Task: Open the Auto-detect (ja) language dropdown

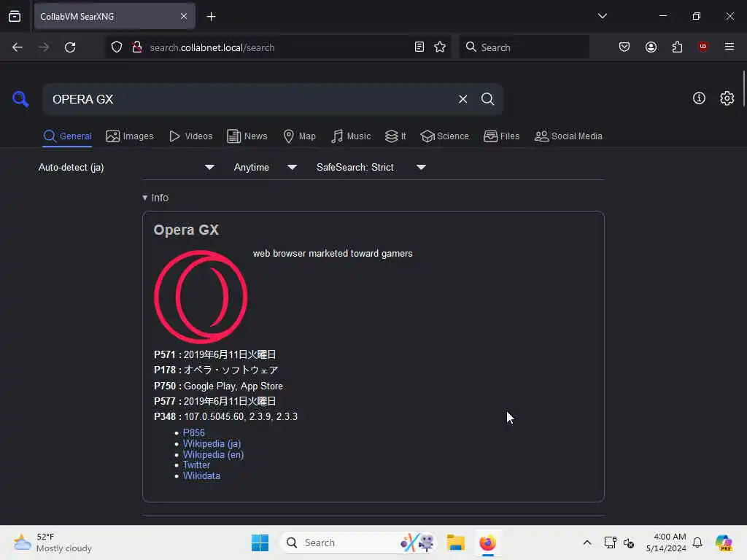Action: tap(126, 167)
